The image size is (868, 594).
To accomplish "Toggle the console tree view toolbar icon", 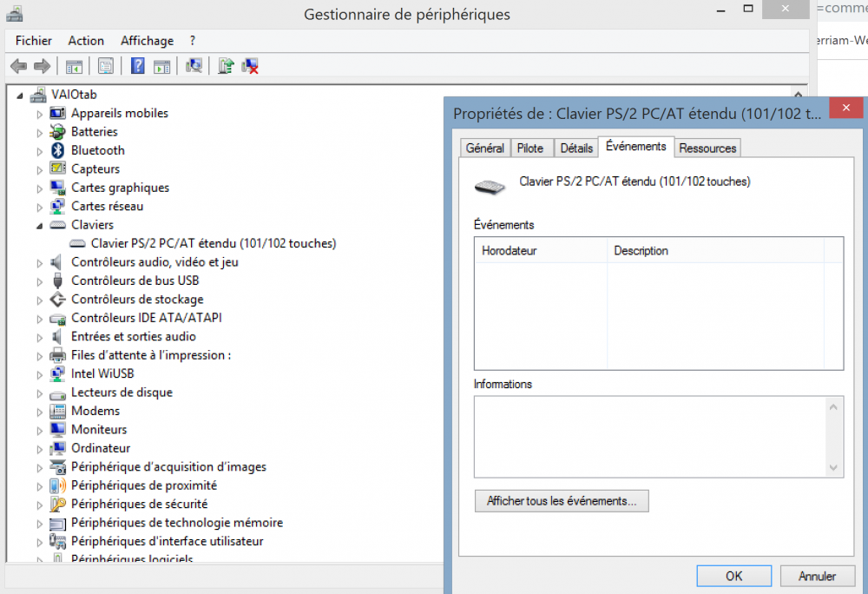I will click(x=74, y=66).
